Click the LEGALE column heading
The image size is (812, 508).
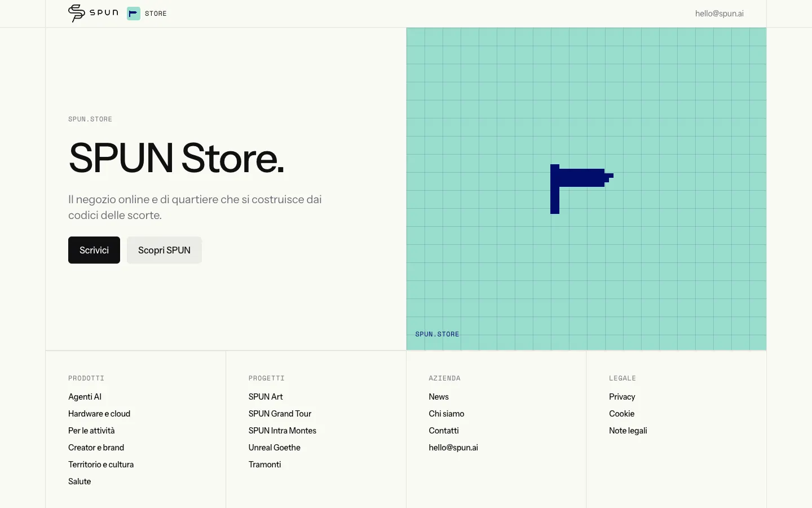[x=623, y=378]
